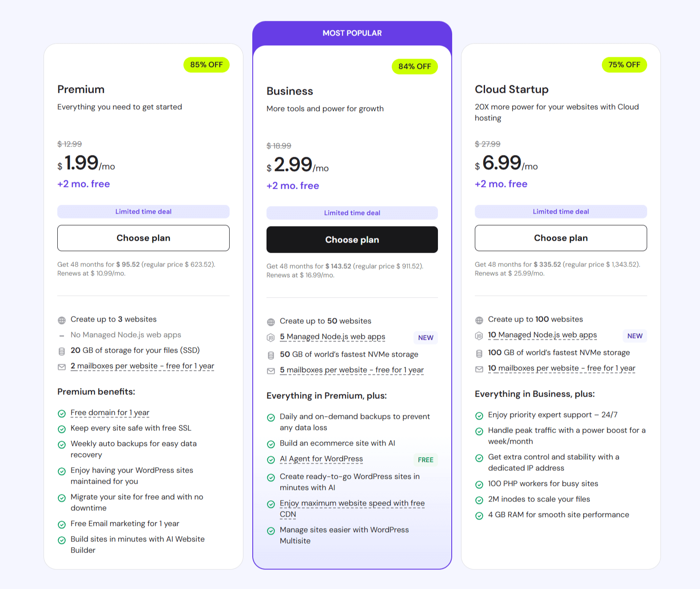700x589 pixels.
Task: Choose the Cloud Startup plan
Action: click(561, 238)
